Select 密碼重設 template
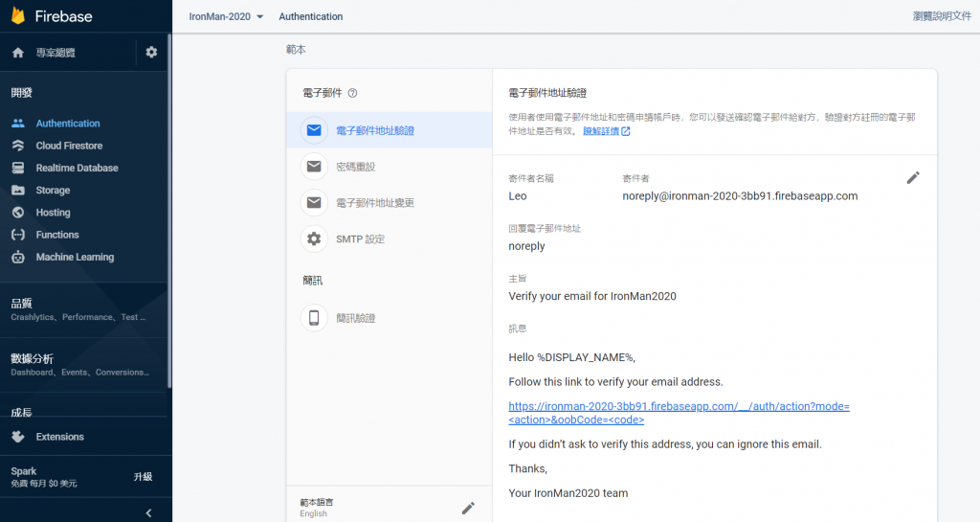Image resolution: width=980 pixels, height=522 pixels. click(x=390, y=167)
